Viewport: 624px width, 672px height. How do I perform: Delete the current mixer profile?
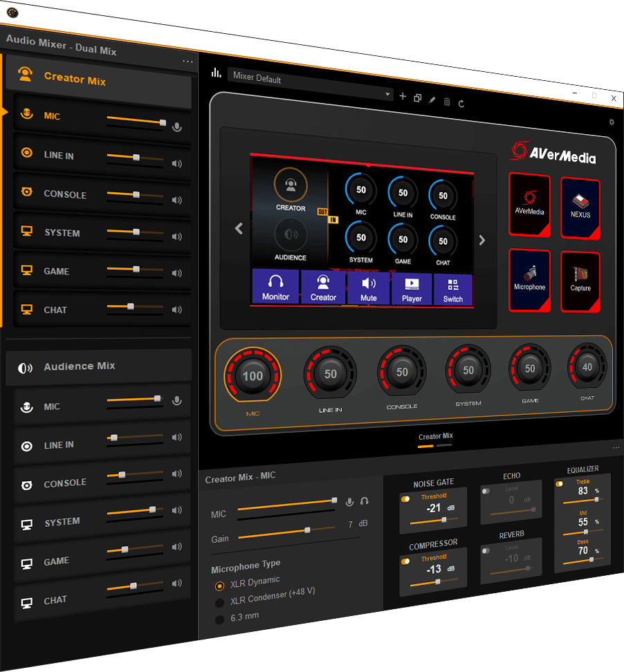[446, 100]
